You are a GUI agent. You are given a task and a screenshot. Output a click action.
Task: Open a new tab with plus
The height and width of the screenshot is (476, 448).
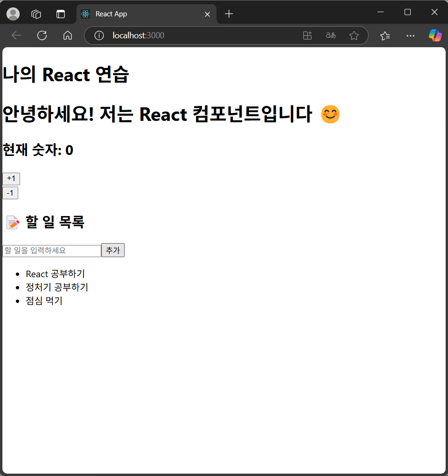click(229, 14)
